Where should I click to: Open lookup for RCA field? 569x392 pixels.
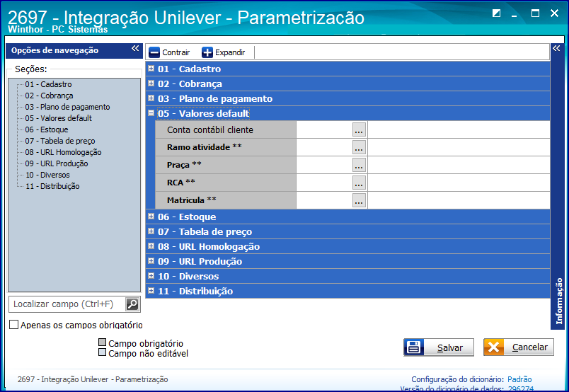[x=359, y=183]
